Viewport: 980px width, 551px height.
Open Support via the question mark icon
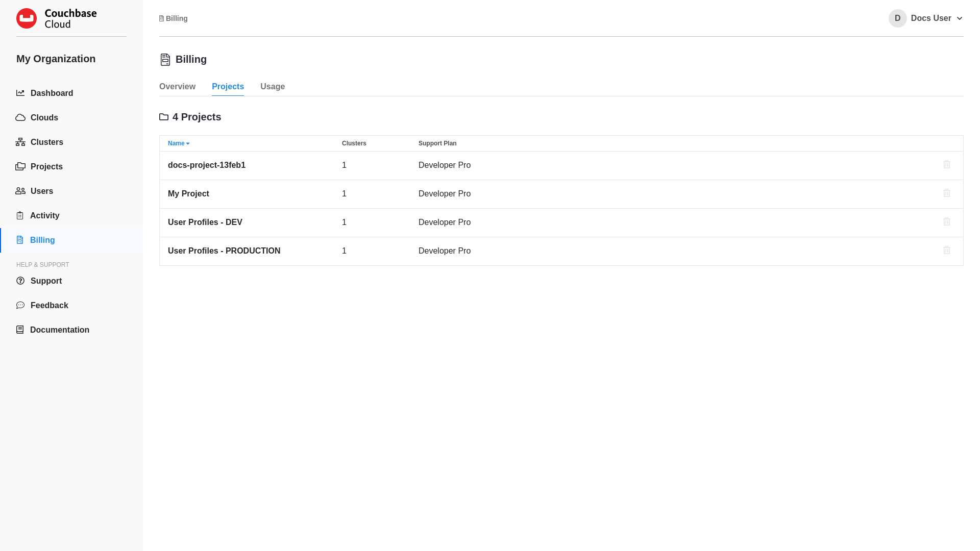pos(20,281)
